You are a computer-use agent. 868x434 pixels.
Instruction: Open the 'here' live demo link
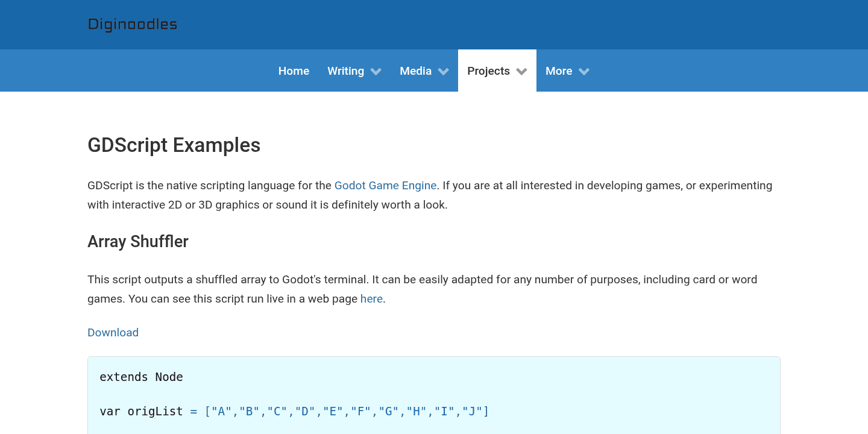[371, 299]
